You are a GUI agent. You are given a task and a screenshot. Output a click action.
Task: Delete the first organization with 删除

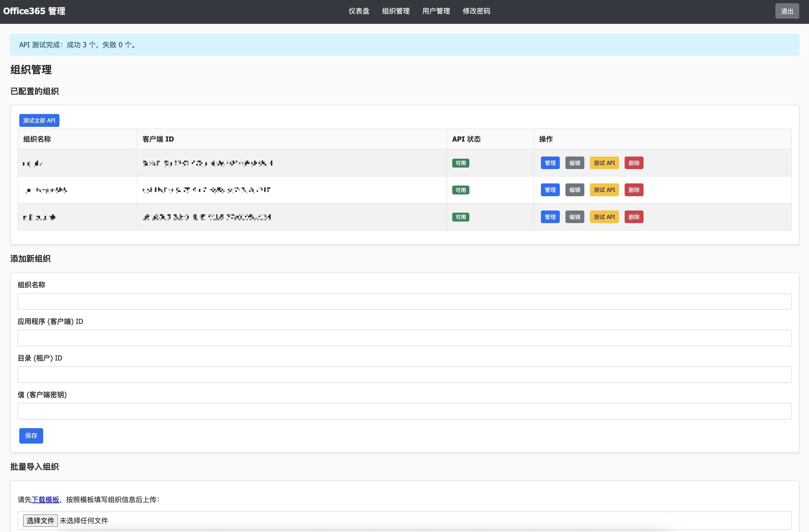634,163
